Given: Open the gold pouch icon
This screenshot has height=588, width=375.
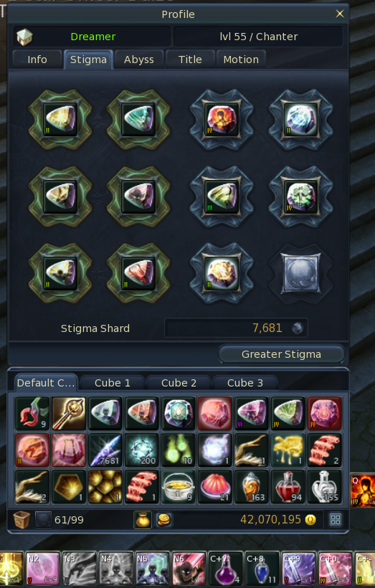Looking at the screenshot, I should click(x=143, y=520).
